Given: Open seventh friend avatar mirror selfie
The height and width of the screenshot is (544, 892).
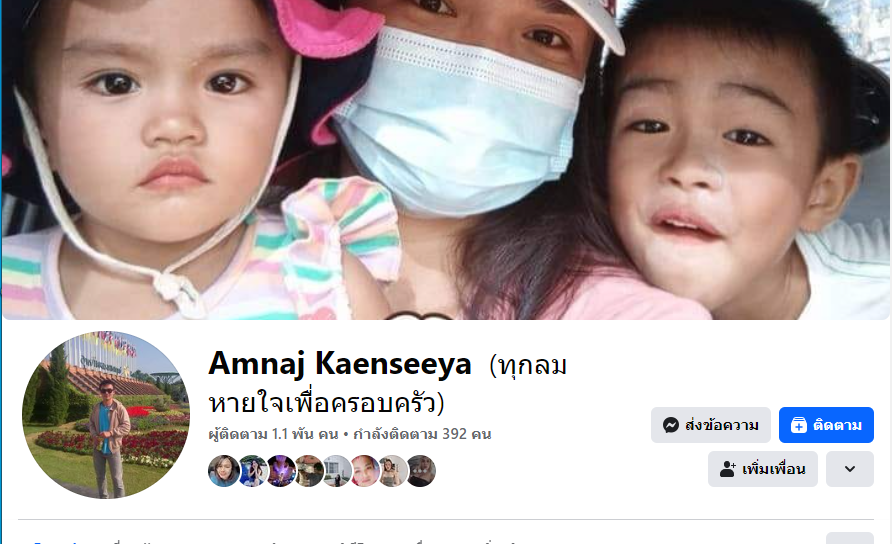Looking at the screenshot, I should click(x=393, y=471).
